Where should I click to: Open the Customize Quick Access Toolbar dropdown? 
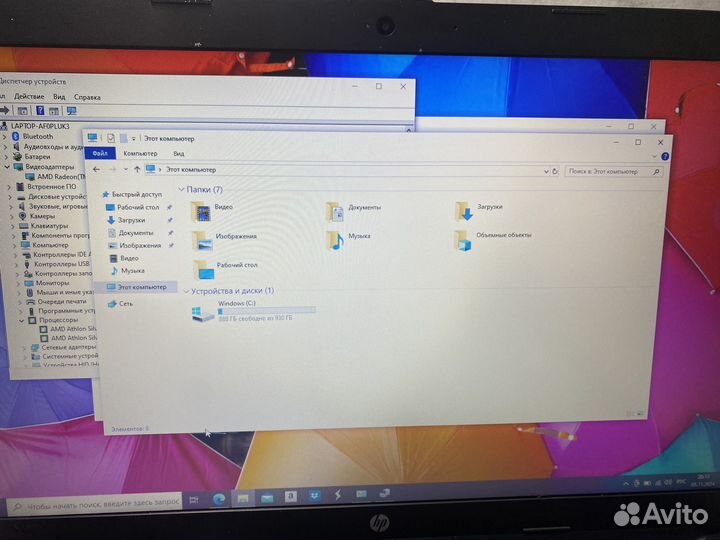(134, 138)
